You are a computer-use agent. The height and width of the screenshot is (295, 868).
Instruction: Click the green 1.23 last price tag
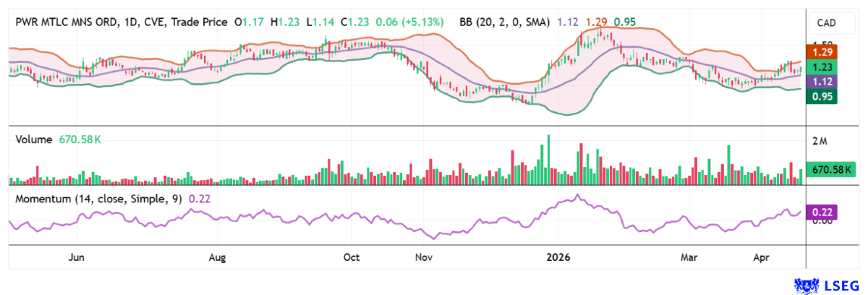tap(822, 67)
